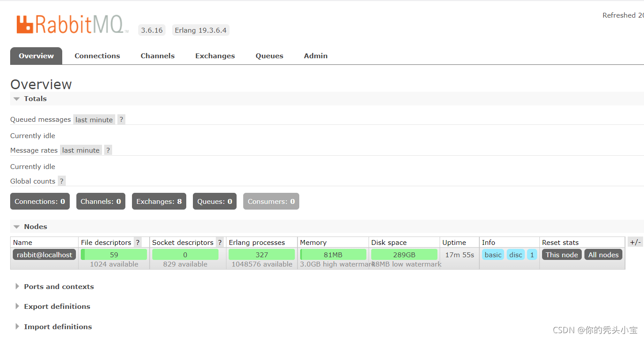Viewport: 644px width, 338px height.
Task: Open help for File descriptors column
Action: point(138,242)
